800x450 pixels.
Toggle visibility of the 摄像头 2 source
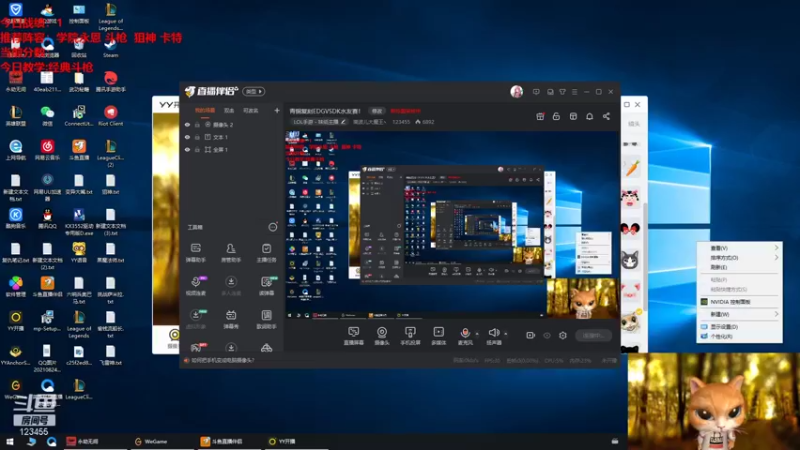(x=187, y=124)
